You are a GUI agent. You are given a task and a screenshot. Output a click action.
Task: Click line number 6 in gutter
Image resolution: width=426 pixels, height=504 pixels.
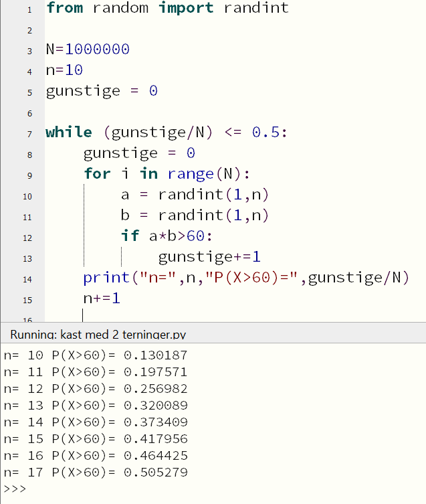click(29, 114)
